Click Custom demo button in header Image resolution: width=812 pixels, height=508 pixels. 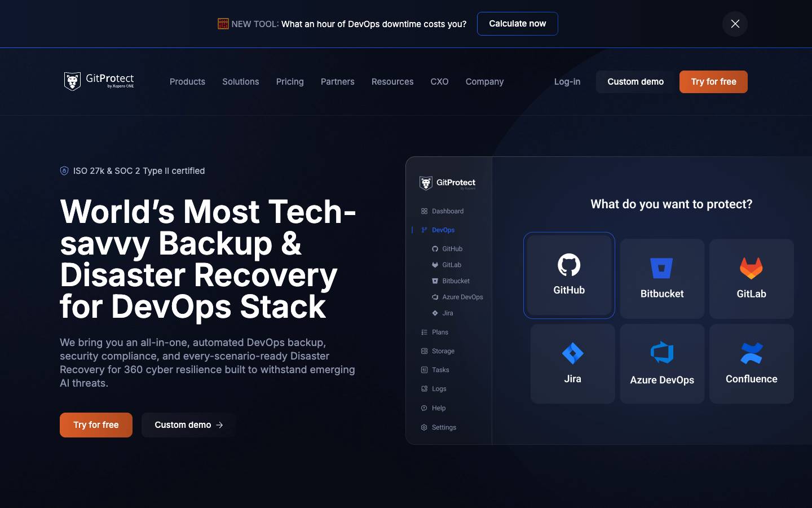coord(636,82)
